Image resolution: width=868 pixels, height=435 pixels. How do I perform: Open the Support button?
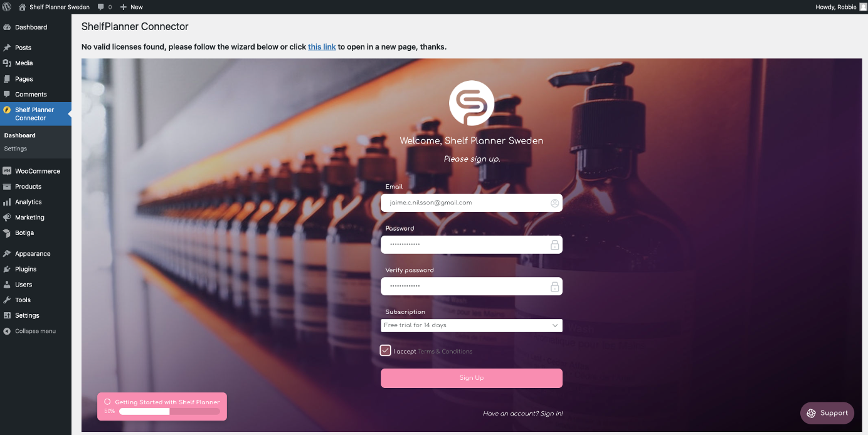827,413
